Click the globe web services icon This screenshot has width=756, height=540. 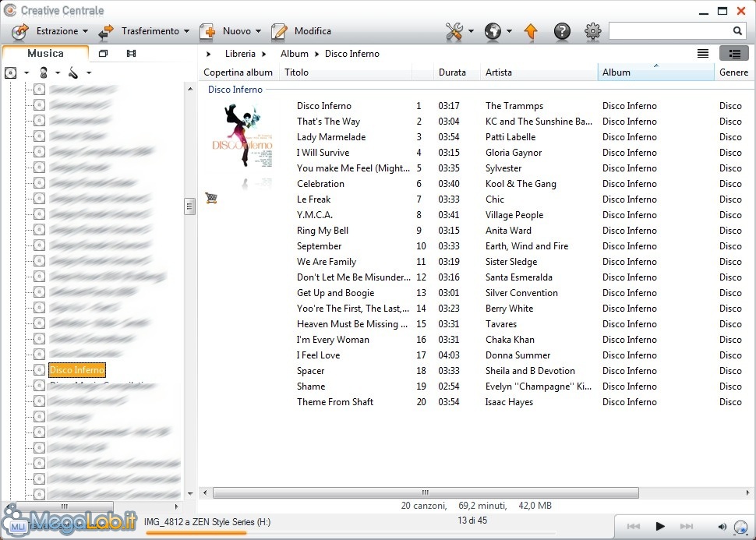click(x=493, y=31)
